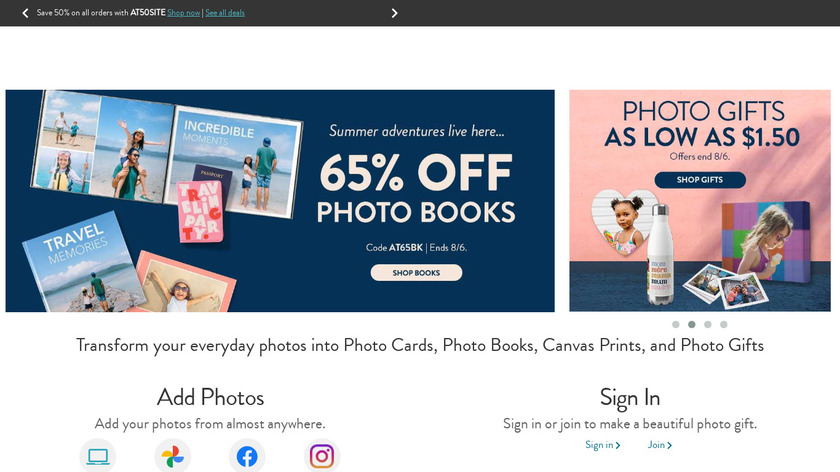Show previous promo with left arrow
Image resolution: width=840 pixels, height=472 pixels.
(25, 13)
